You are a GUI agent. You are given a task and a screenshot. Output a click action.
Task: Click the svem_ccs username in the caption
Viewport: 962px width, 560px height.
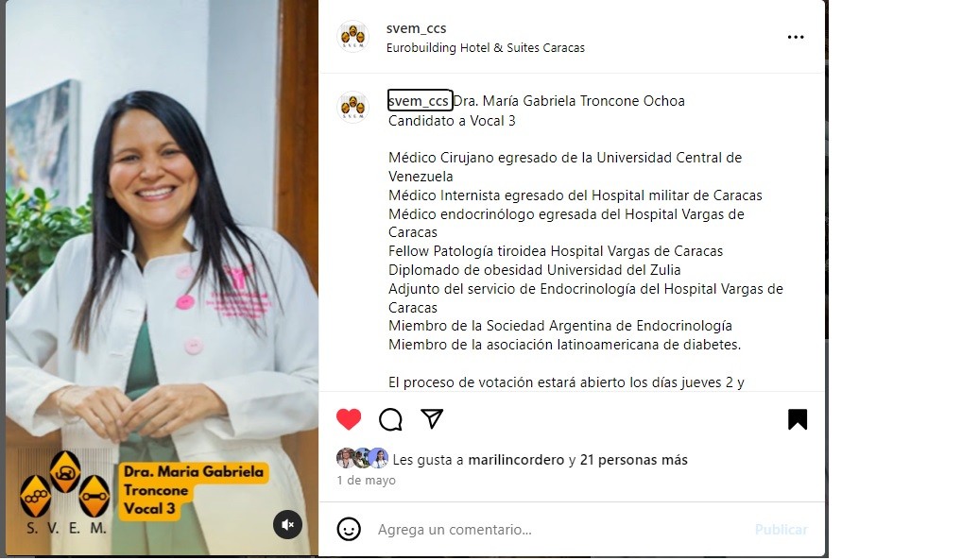click(419, 101)
